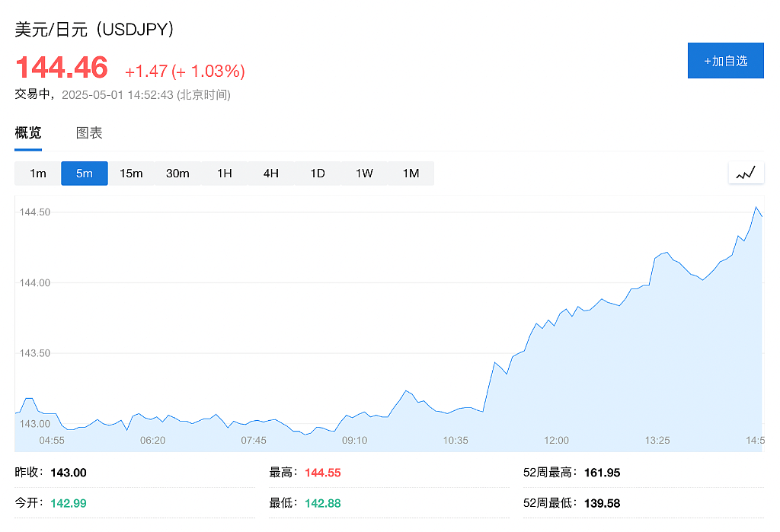The height and width of the screenshot is (532, 780).
Task: Click the 12:00 time axis label
Action: [556, 440]
